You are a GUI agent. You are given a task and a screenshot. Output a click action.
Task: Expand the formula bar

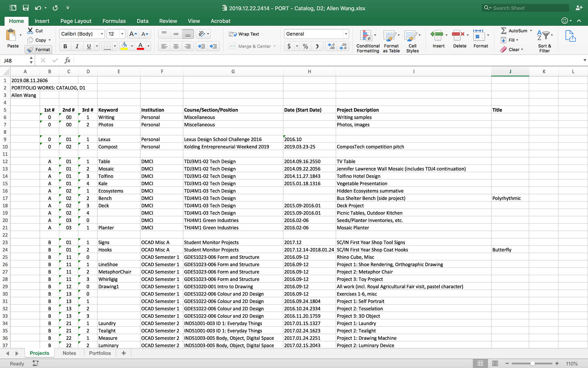[x=585, y=60]
